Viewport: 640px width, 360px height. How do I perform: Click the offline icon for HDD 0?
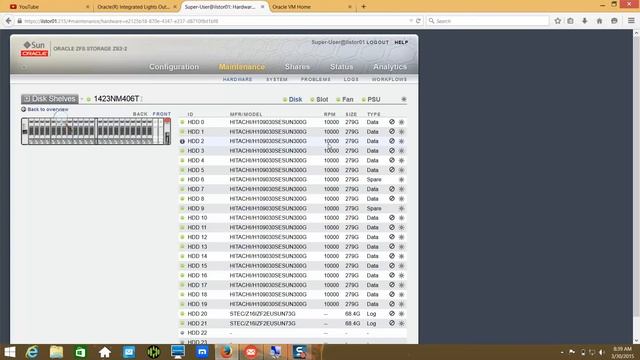click(391, 122)
